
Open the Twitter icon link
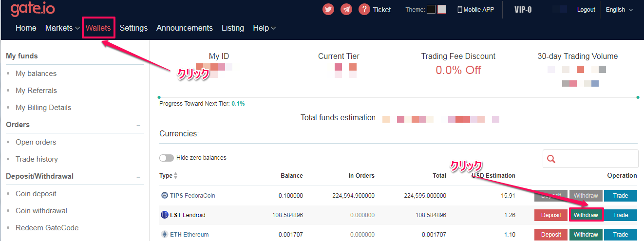pyautogui.click(x=328, y=9)
